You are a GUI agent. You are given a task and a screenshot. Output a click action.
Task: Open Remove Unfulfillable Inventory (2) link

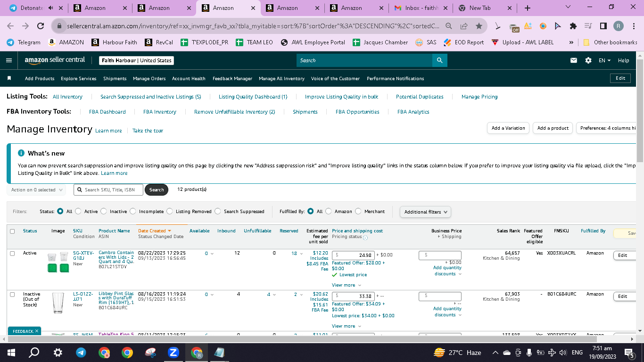pyautogui.click(x=234, y=112)
